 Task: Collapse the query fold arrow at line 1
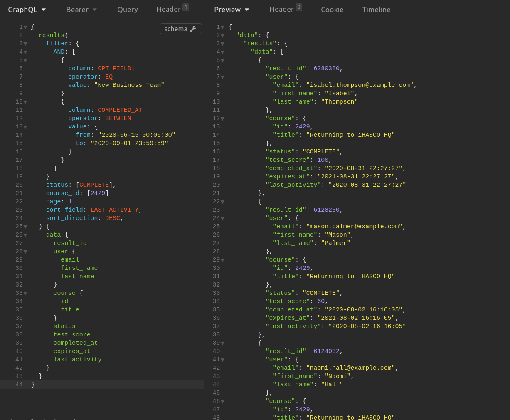[25, 27]
